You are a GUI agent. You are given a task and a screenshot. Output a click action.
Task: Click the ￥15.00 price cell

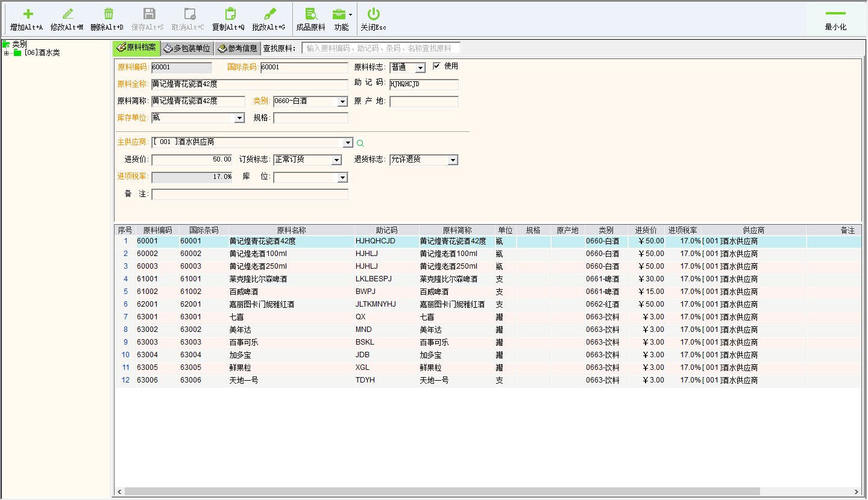[646, 292]
